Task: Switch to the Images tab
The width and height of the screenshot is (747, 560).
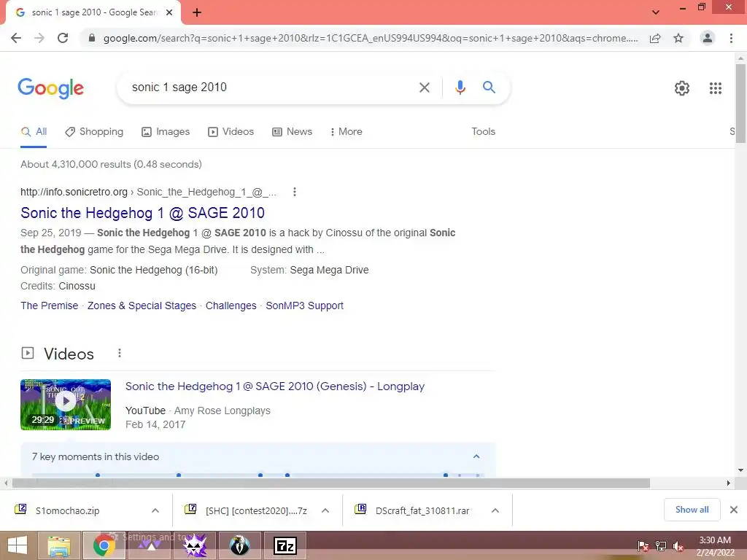Action: tap(166, 132)
